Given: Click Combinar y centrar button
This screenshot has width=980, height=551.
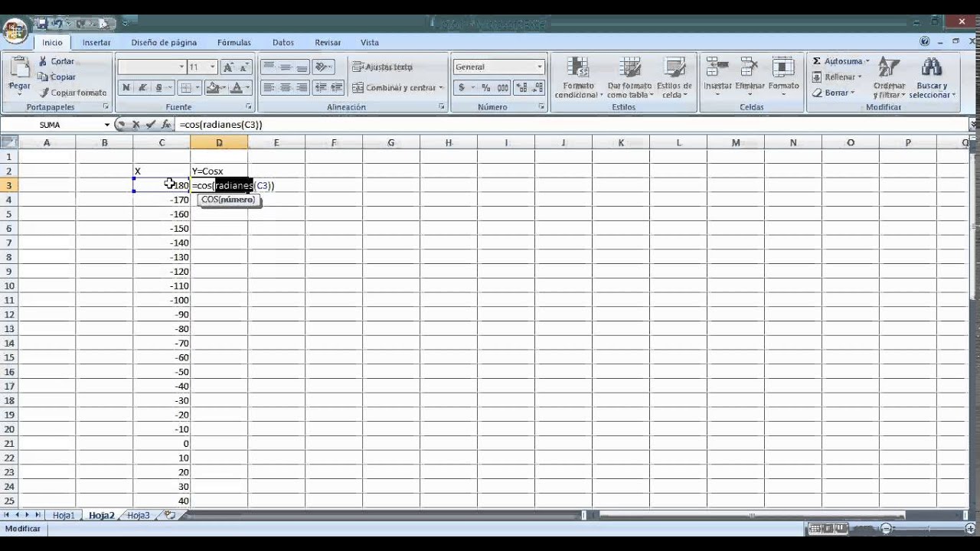Looking at the screenshot, I should click(397, 88).
